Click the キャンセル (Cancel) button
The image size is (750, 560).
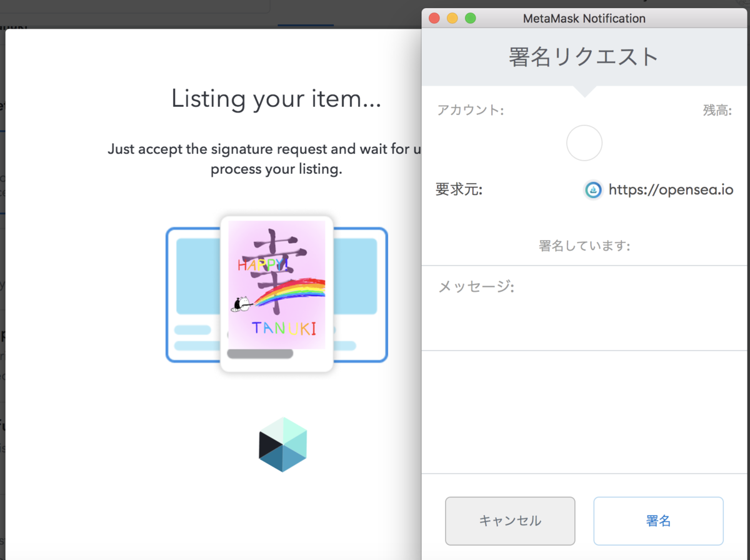coord(510,521)
